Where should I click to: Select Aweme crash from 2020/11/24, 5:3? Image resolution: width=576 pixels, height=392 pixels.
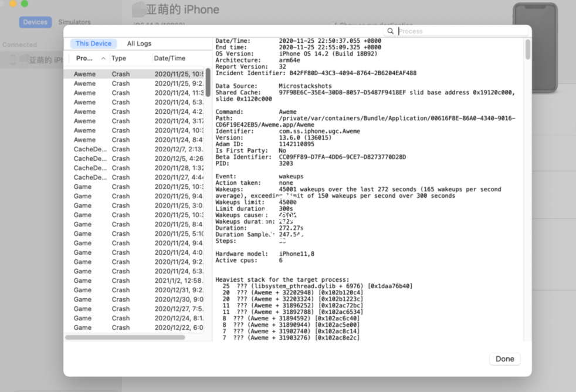[x=134, y=102]
